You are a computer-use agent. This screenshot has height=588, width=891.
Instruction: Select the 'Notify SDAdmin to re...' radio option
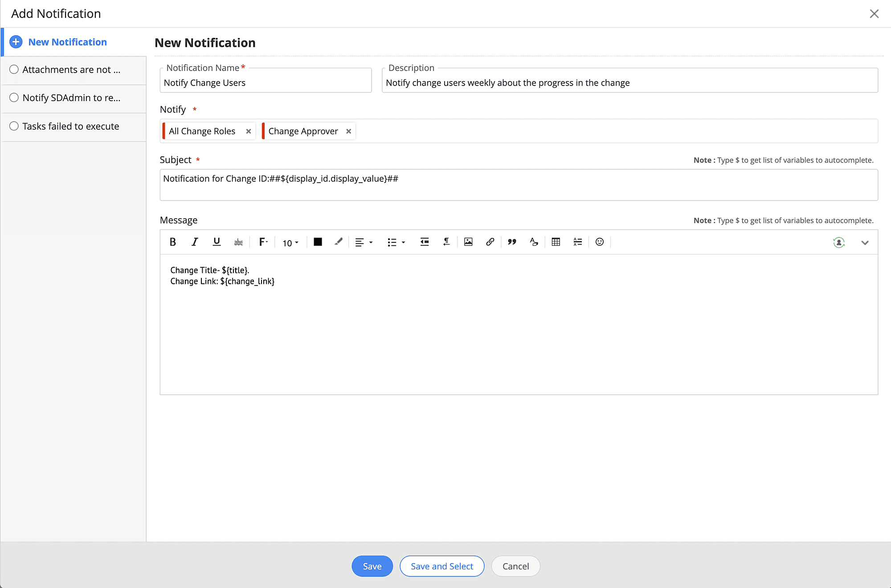tap(14, 98)
